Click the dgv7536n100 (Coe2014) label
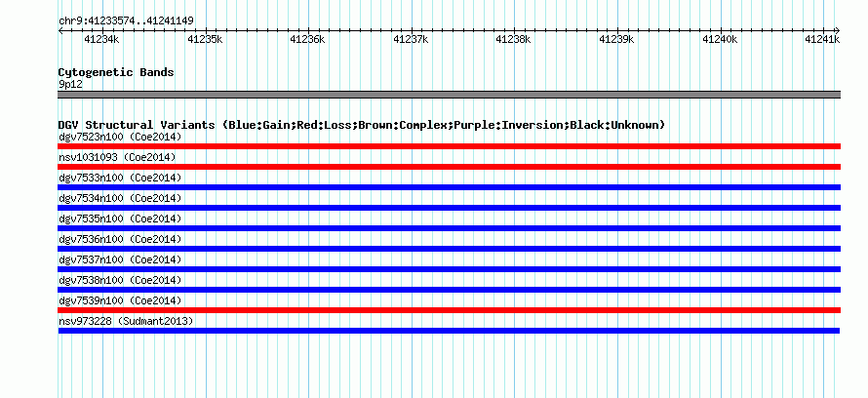Viewport: 868px width, 398px height. (x=120, y=239)
